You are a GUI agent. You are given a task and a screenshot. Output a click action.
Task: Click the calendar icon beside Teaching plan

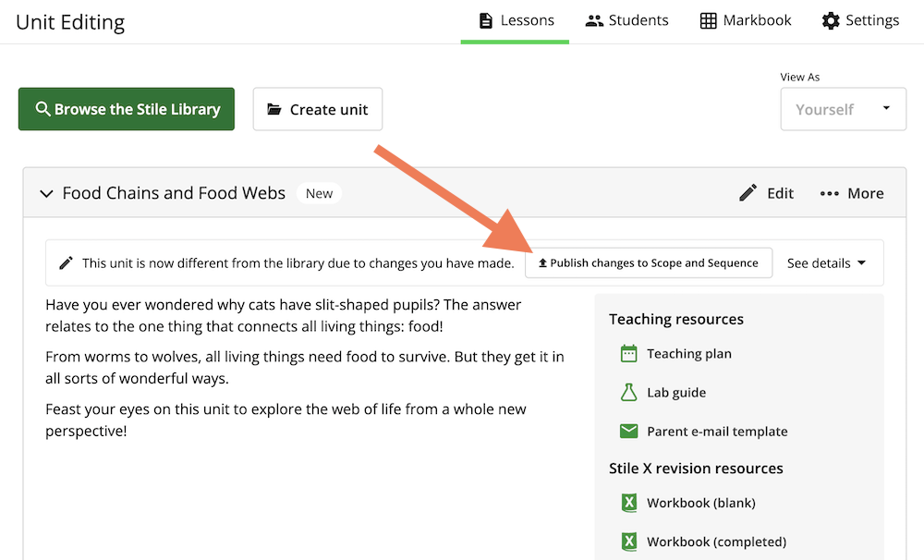628,354
